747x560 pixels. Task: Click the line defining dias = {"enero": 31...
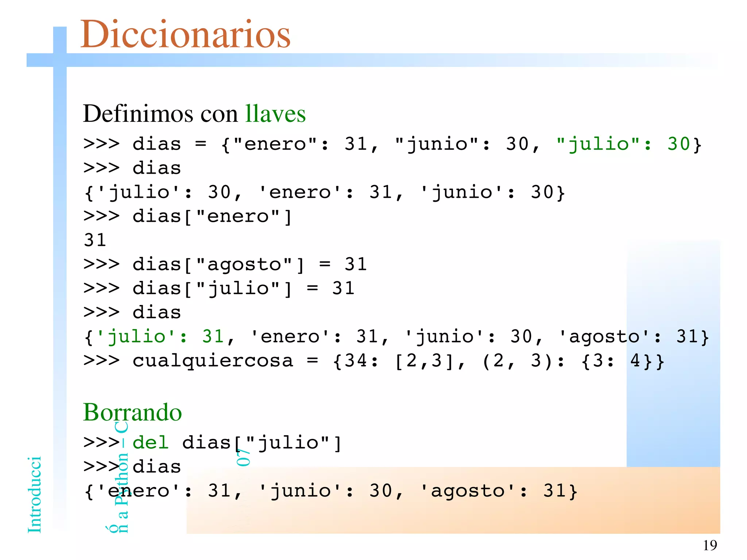pos(392,144)
